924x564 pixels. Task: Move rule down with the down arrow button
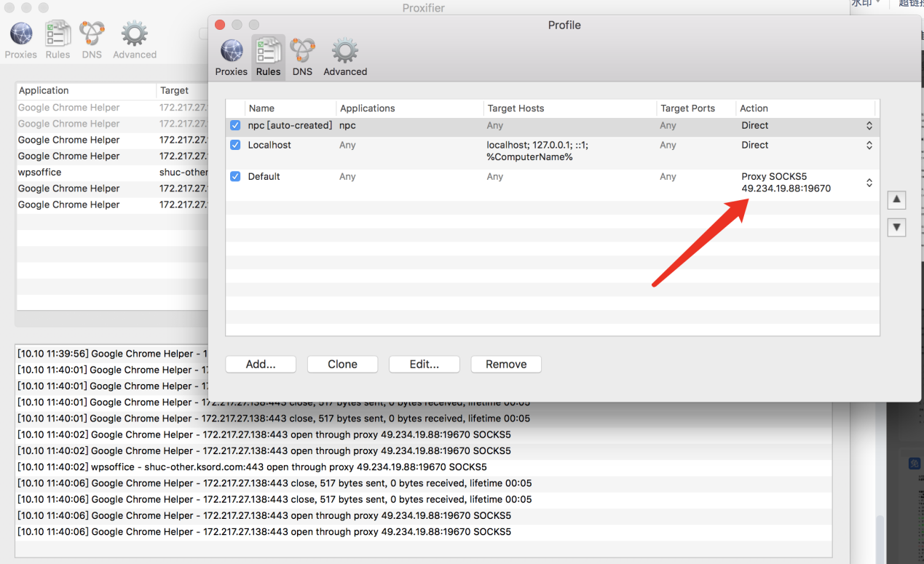(x=897, y=227)
